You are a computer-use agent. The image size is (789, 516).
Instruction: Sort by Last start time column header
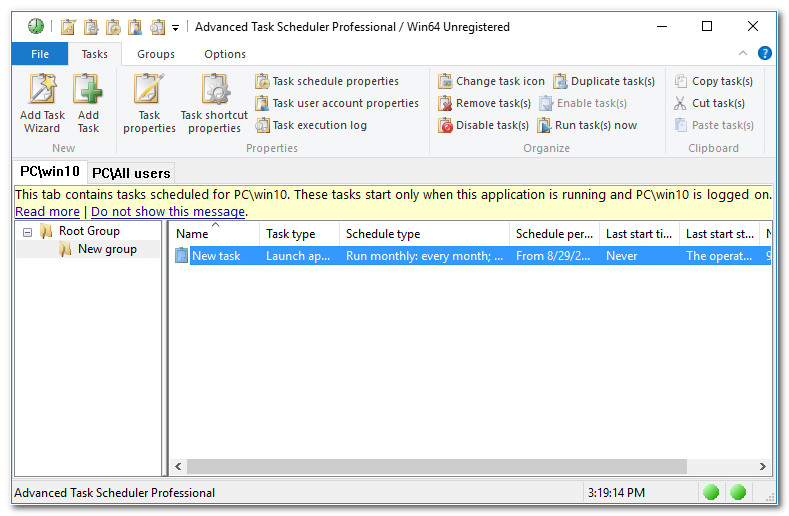tap(640, 234)
